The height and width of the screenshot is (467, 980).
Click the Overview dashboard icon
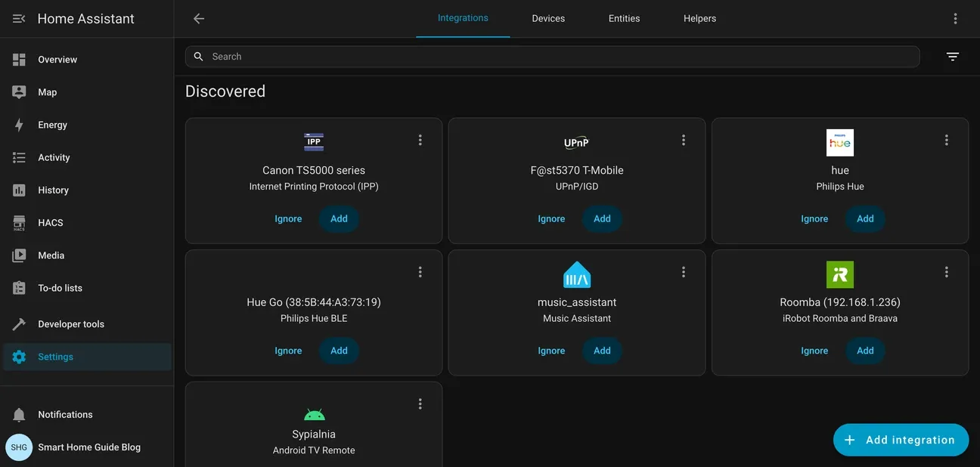click(19, 60)
